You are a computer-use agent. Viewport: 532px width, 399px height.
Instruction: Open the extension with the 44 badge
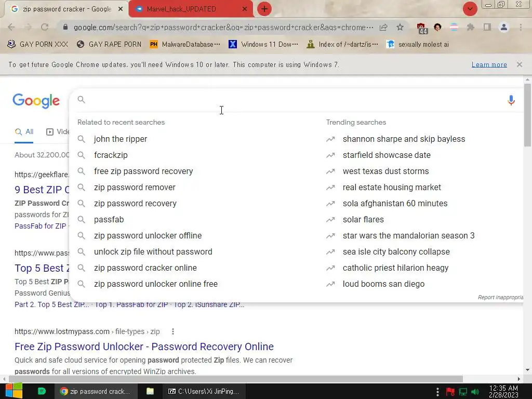[x=422, y=28]
